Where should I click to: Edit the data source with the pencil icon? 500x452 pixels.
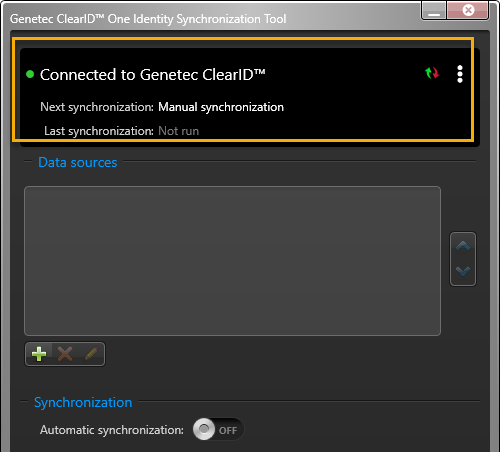click(91, 354)
